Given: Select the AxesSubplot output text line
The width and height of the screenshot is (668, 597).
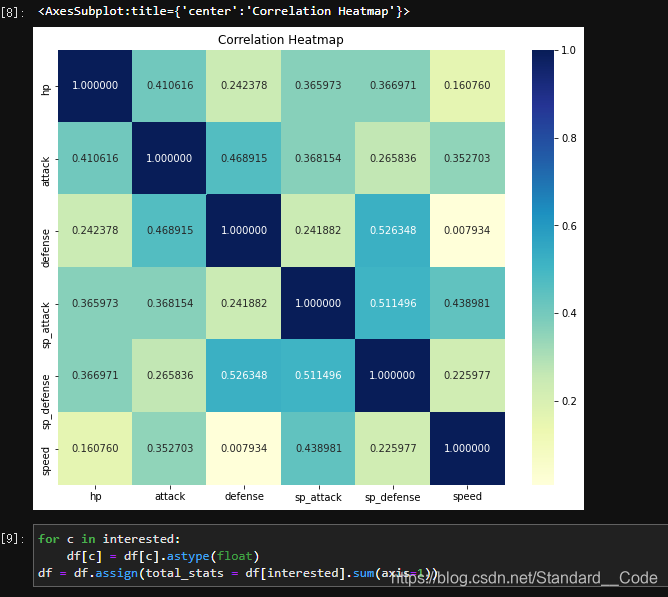Looking at the screenshot, I should (x=224, y=11).
